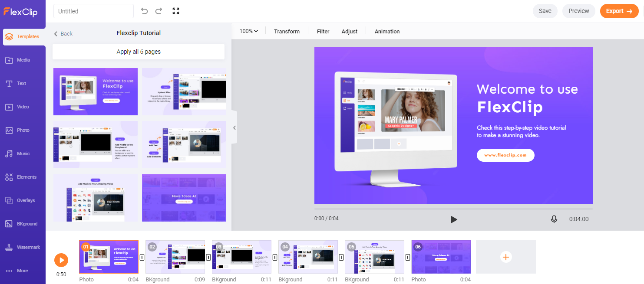
Task: Click the www.flexclip.com button in preview
Action: point(505,155)
